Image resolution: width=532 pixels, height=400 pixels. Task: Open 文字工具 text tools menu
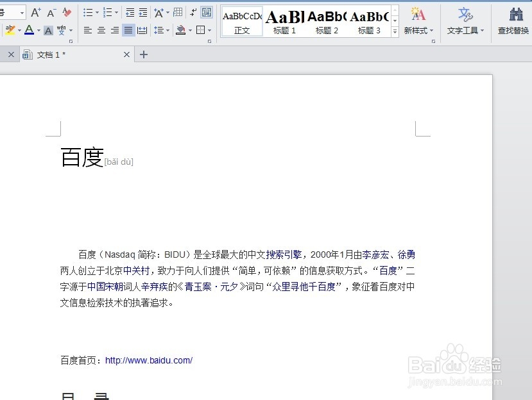(x=465, y=22)
